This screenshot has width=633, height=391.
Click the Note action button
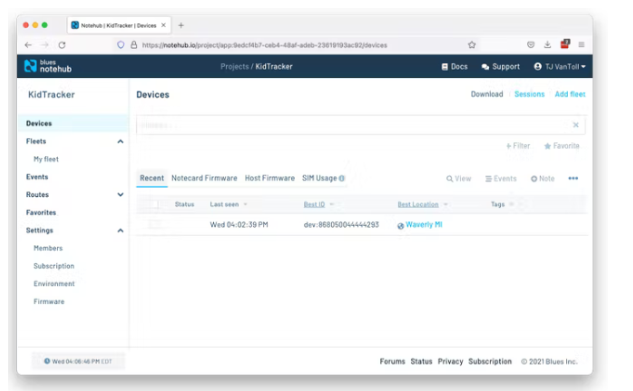coord(543,178)
